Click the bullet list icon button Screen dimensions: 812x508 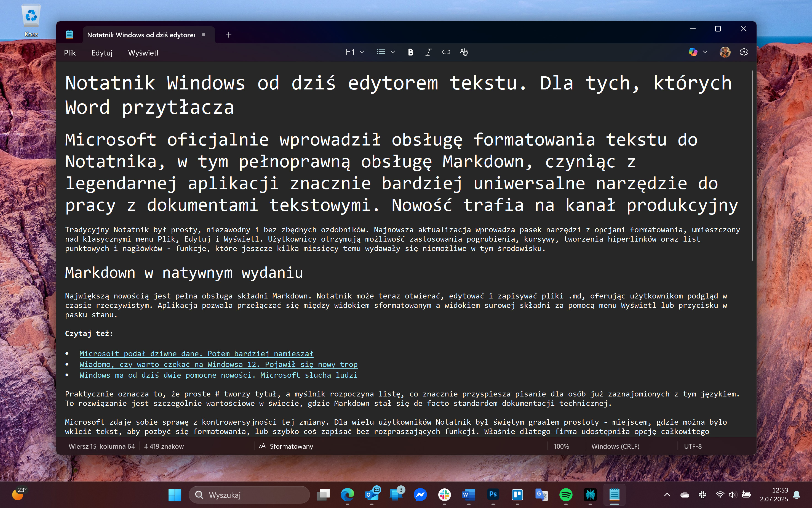coord(381,52)
